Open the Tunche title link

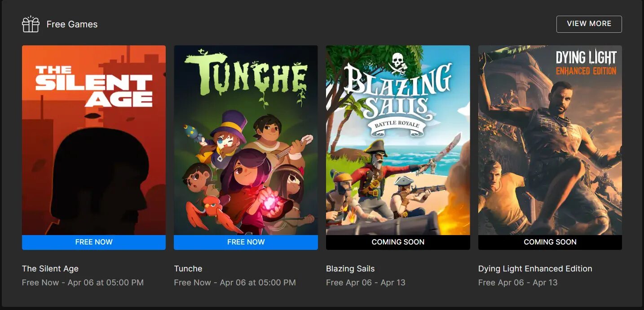click(x=188, y=269)
